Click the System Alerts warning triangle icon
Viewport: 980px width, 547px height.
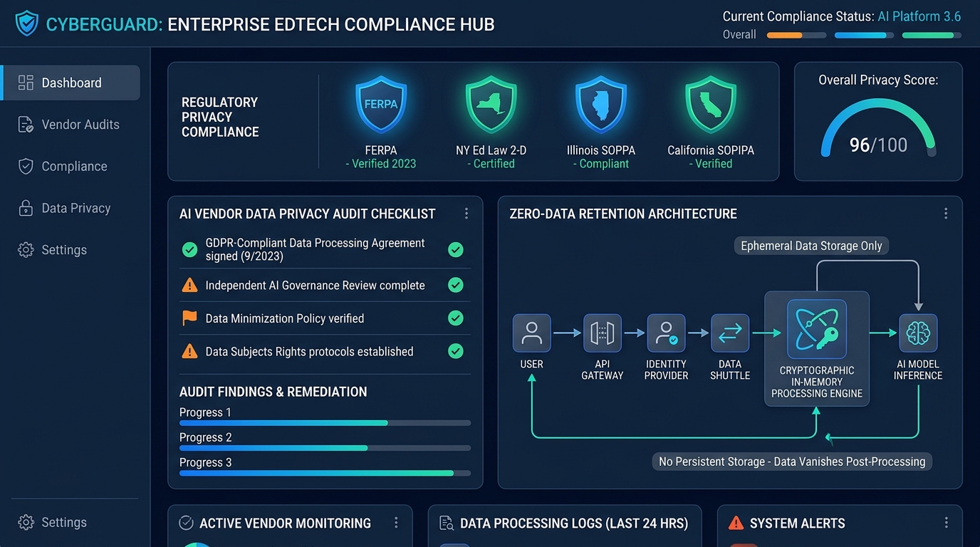click(x=736, y=523)
